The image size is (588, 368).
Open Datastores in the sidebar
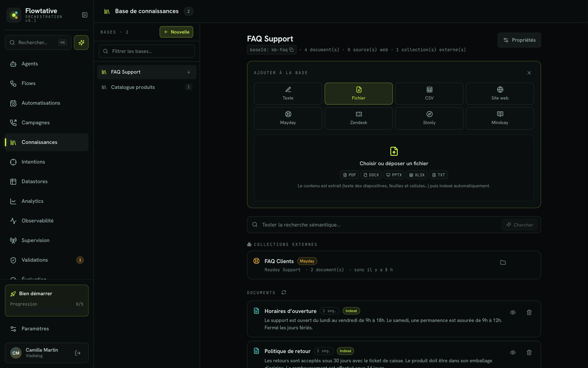click(47, 182)
